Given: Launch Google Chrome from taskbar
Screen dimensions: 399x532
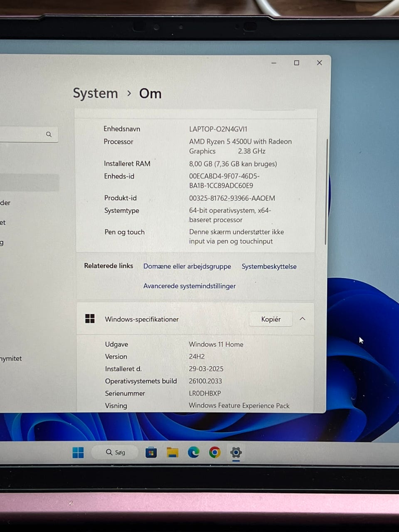Looking at the screenshot, I should tap(215, 452).
